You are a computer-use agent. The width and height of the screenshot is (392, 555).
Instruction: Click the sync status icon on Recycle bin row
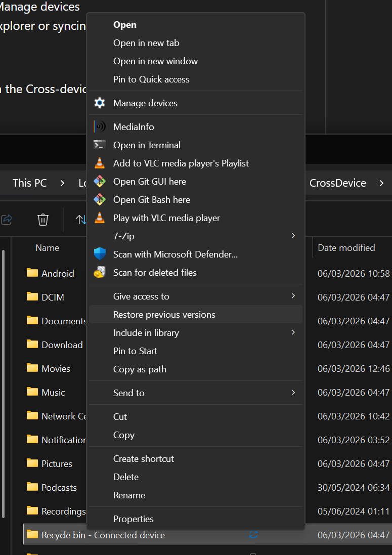253,534
